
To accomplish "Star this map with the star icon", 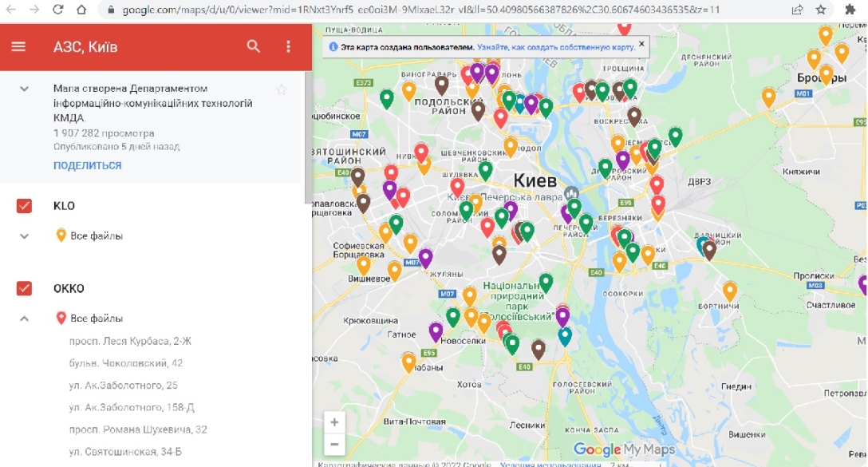I will coord(281,89).
